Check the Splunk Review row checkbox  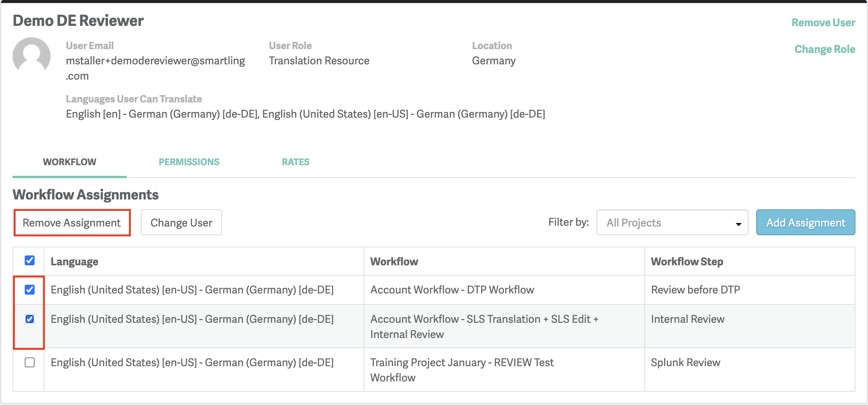tap(30, 362)
